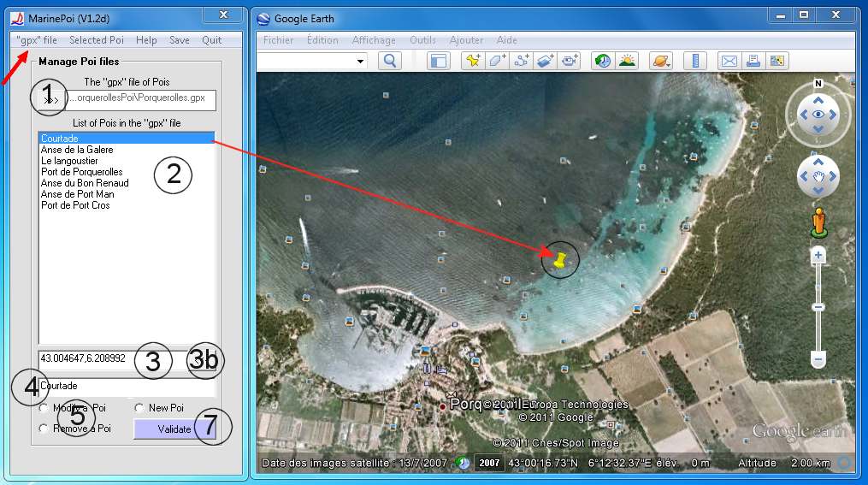The height and width of the screenshot is (485, 868).
Task: Click the Google Earth search input box
Action: [x=305, y=61]
